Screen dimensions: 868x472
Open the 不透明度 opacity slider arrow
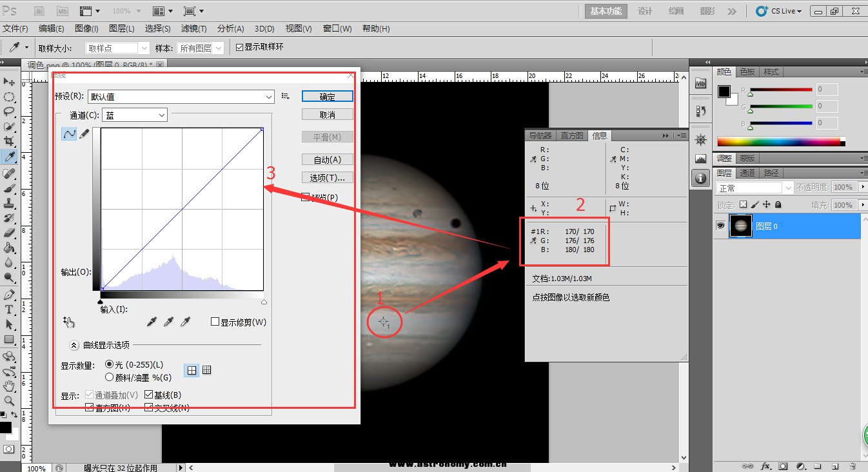[863, 187]
